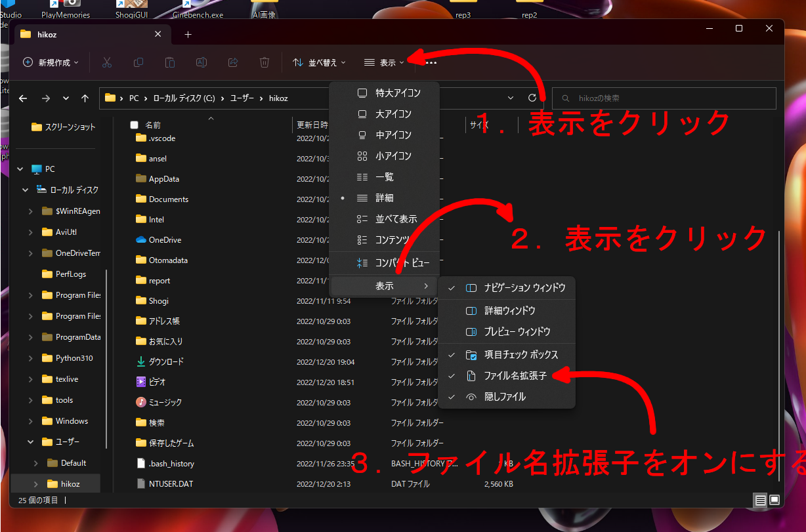Click ローカル ディスク (C:) breadcrumb
The image size is (806, 532).
[x=184, y=98]
